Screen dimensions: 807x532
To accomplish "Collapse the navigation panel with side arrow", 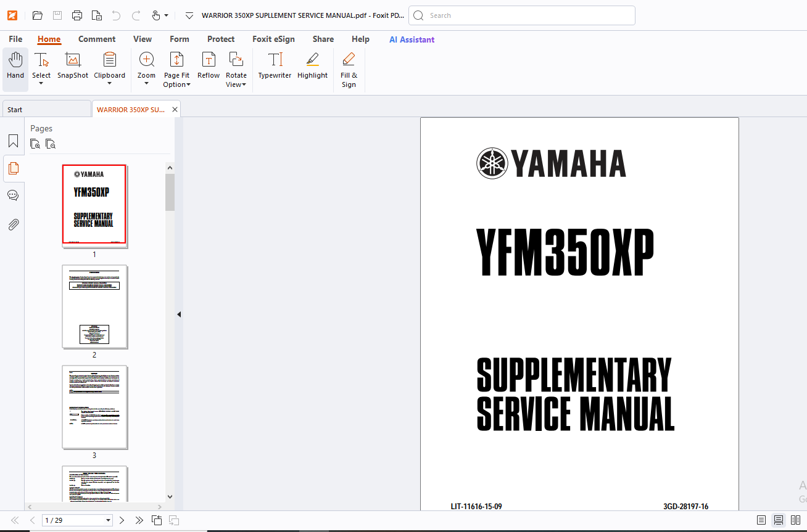I will (179, 314).
